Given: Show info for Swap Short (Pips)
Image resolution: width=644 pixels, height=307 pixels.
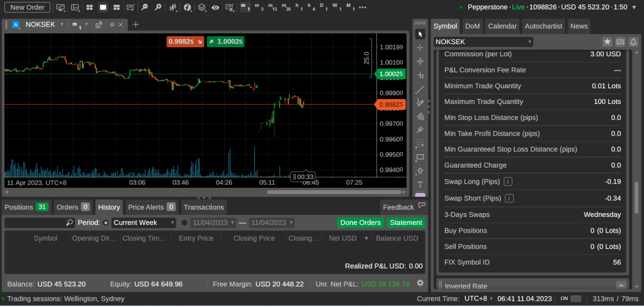Looking at the screenshot, I should (509, 198).
